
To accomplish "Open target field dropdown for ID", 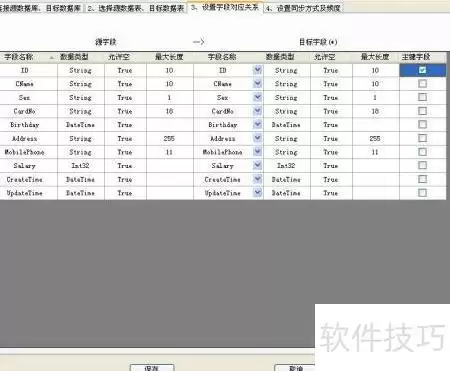I will [x=257, y=70].
